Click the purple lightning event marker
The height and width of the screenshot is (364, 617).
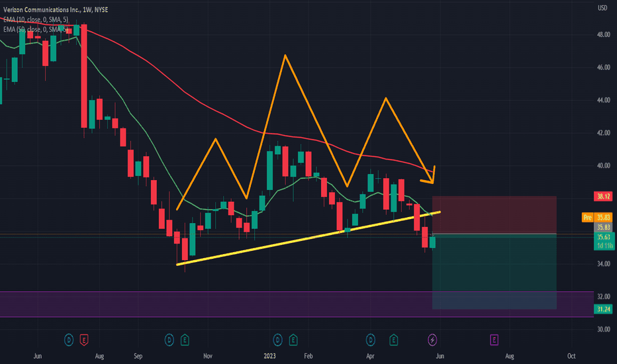tap(432, 340)
